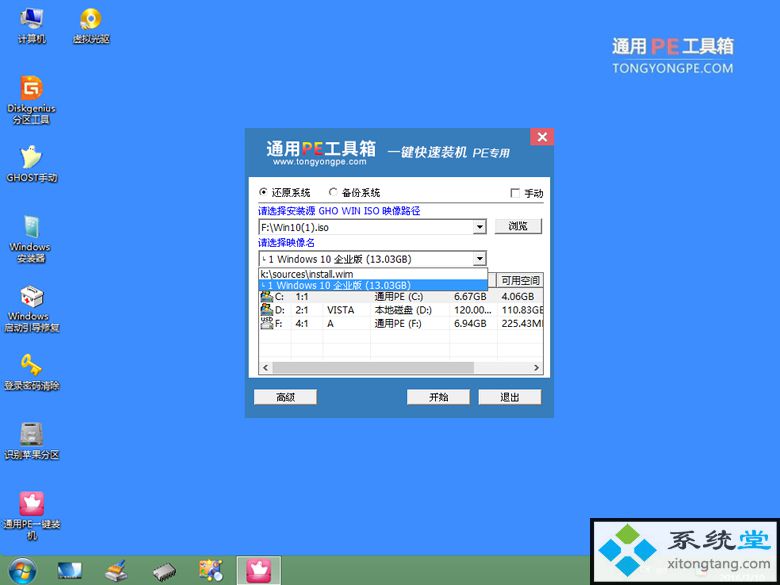Expand the ISO path dropdown arrow
This screenshot has width=780, height=585.
(x=479, y=227)
